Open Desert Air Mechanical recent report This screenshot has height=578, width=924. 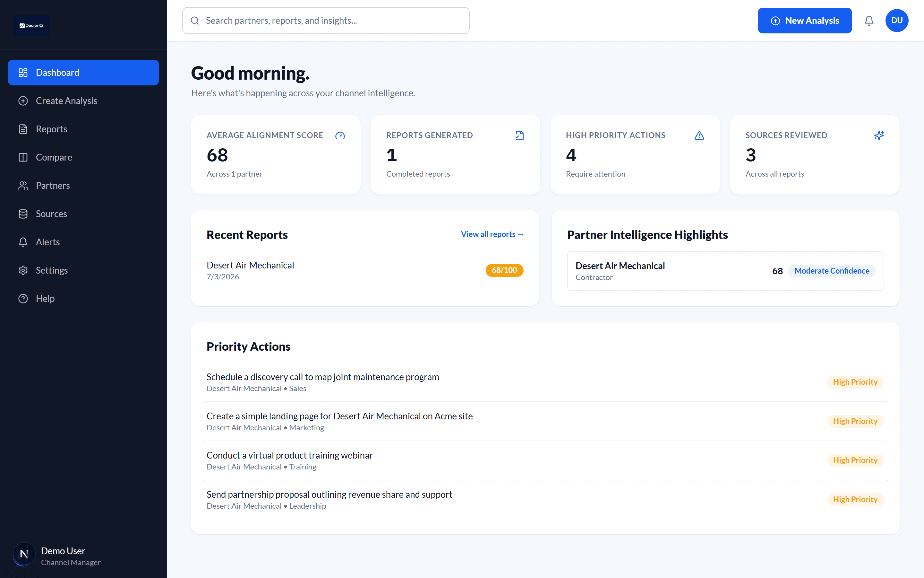point(365,271)
